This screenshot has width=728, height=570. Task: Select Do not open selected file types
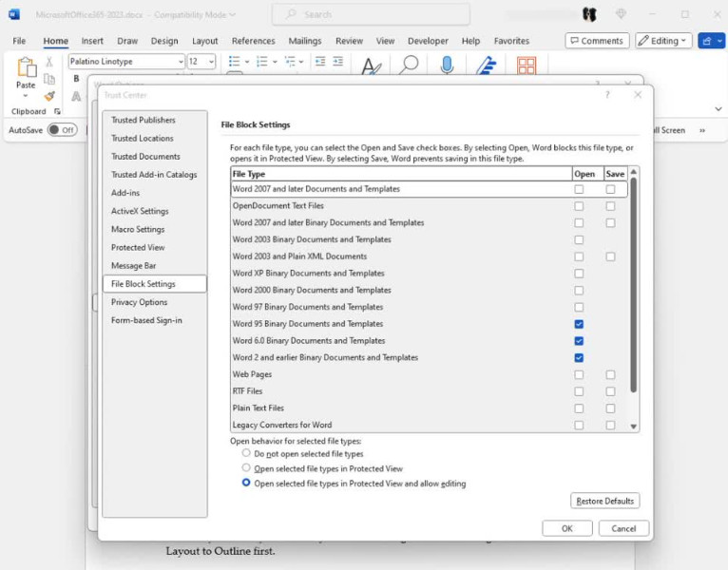point(246,453)
